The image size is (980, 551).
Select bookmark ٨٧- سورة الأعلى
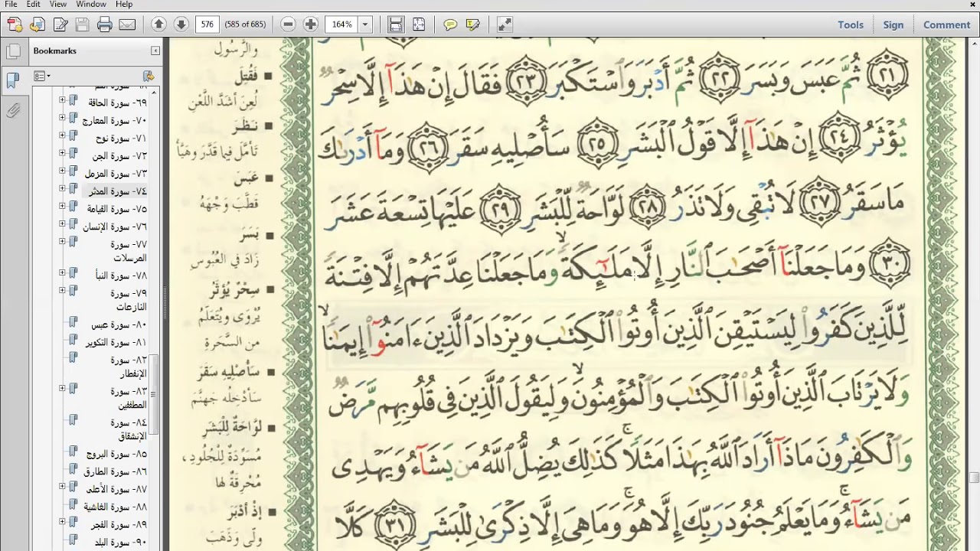pos(116,489)
